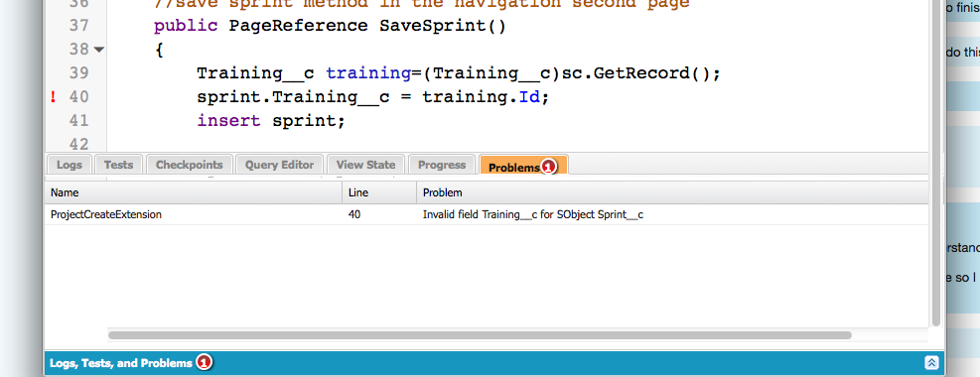Open the Checkpoints tab
The width and height of the screenshot is (980, 377).
click(x=190, y=165)
